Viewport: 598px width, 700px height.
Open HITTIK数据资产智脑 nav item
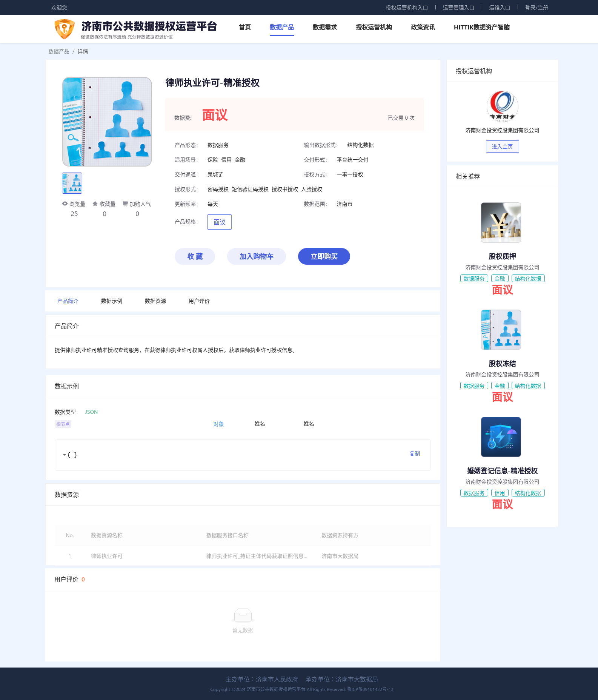[482, 27]
